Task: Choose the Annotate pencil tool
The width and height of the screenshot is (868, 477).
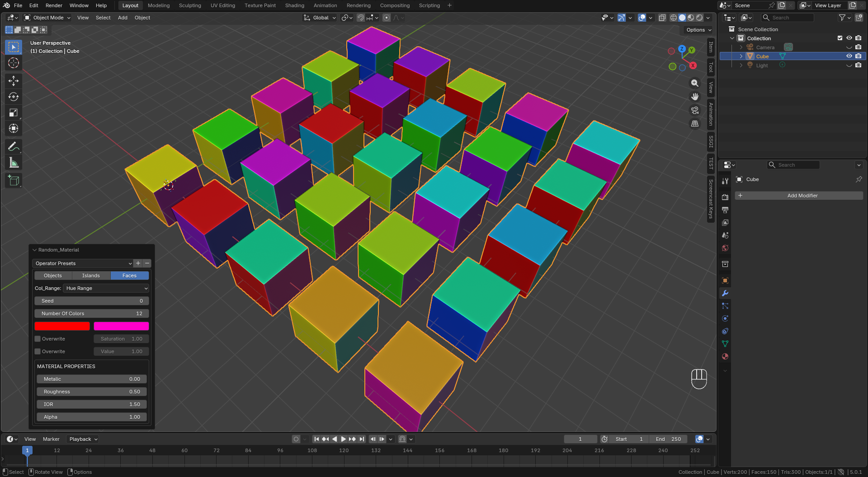Action: click(14, 147)
